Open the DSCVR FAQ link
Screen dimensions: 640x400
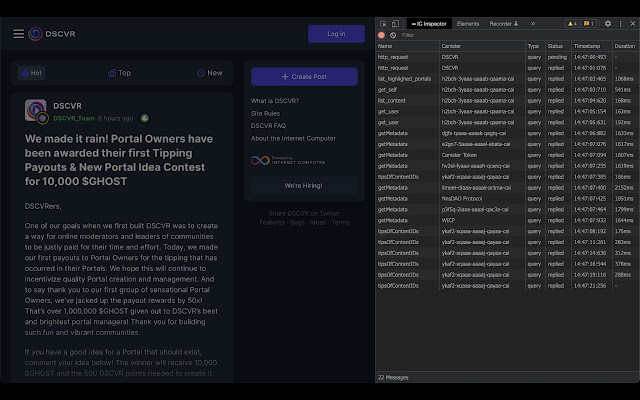268,126
